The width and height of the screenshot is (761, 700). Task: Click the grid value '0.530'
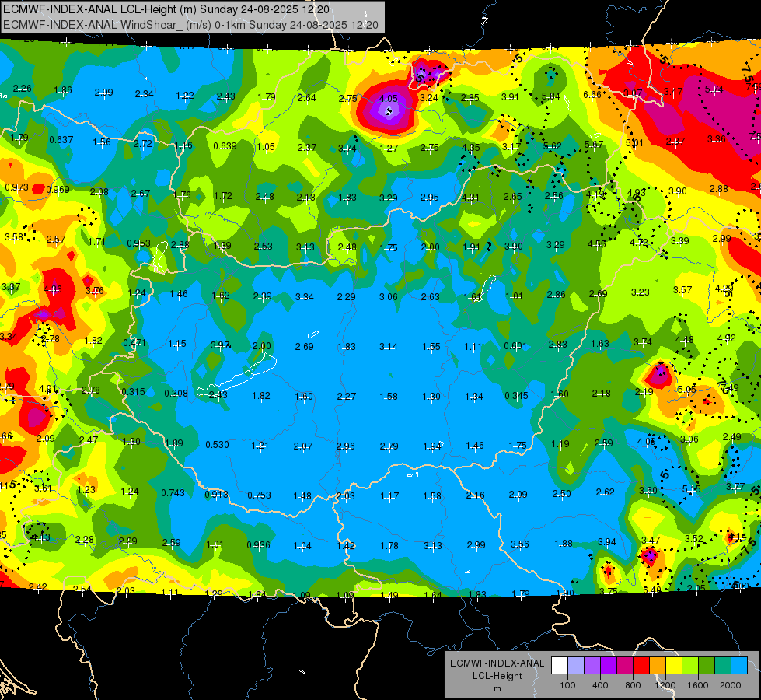point(217,444)
